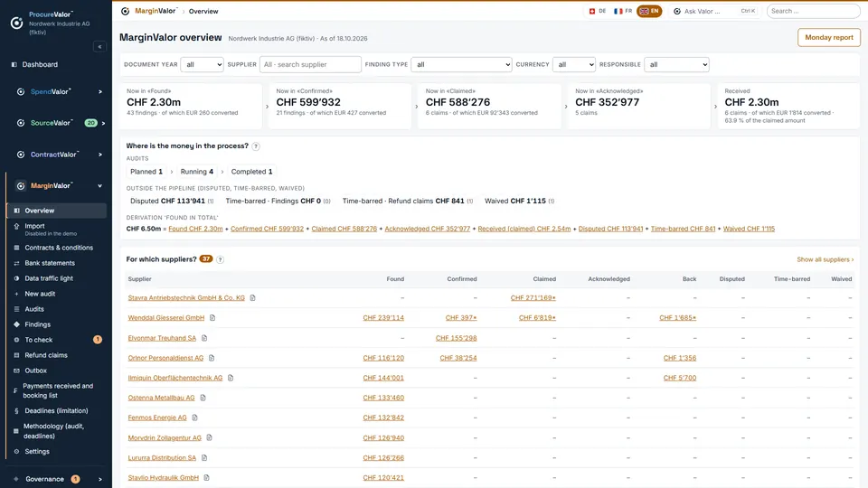Viewport: 868px width, 488px height.
Task: Open CHF 5'700 back amount
Action: pos(680,378)
